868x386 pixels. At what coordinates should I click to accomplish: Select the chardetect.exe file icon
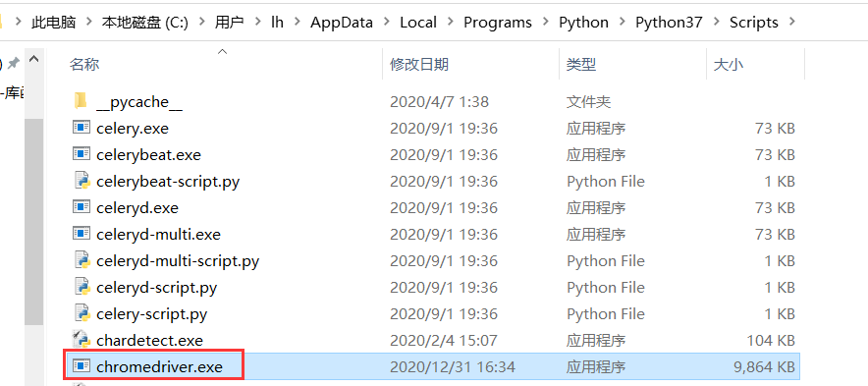point(81,340)
